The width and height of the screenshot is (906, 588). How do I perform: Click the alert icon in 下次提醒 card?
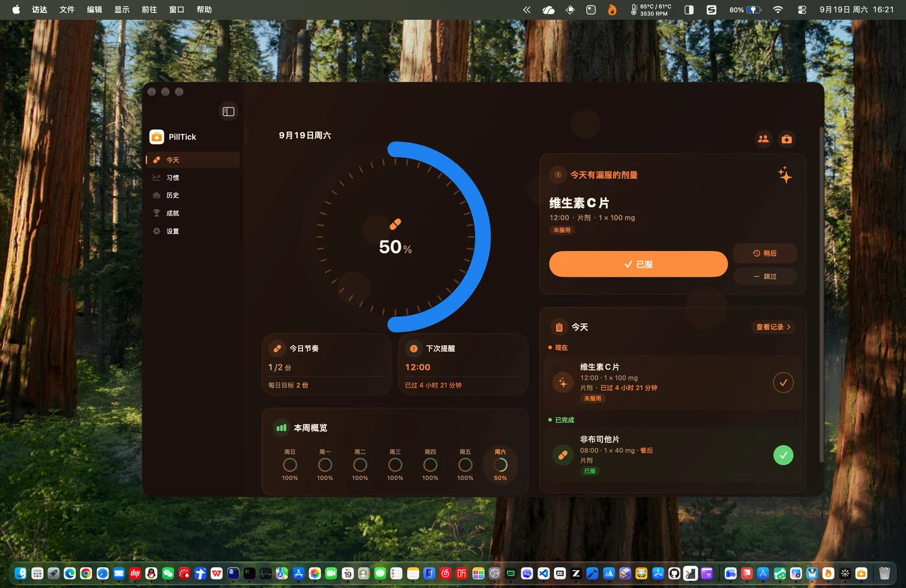pos(414,349)
